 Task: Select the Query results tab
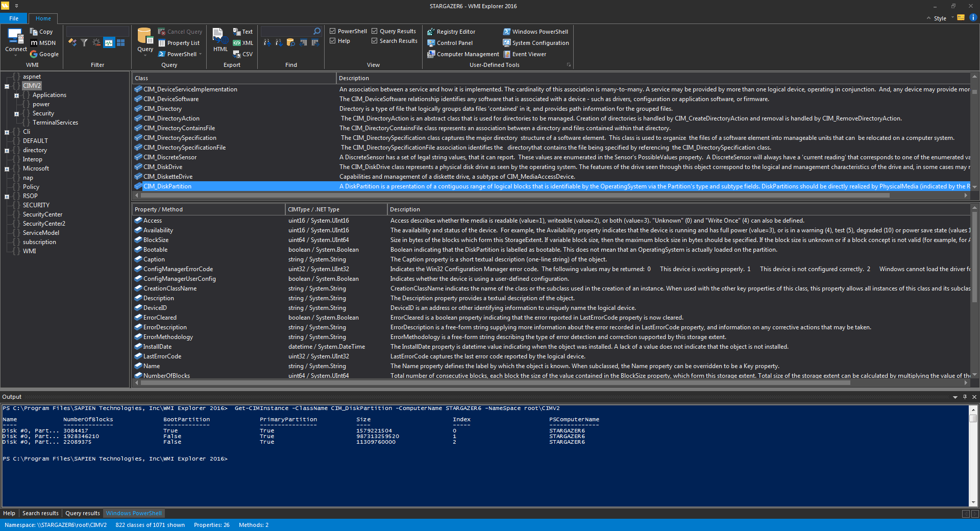click(82, 513)
